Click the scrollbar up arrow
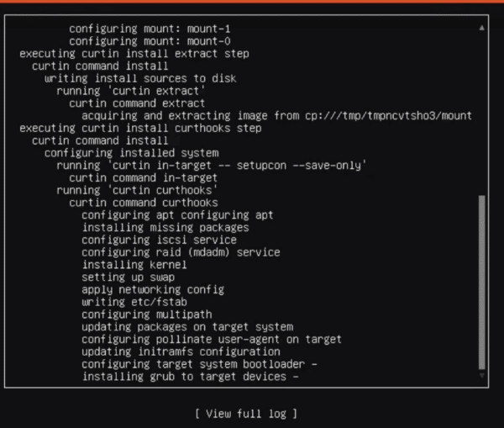 click(482, 29)
